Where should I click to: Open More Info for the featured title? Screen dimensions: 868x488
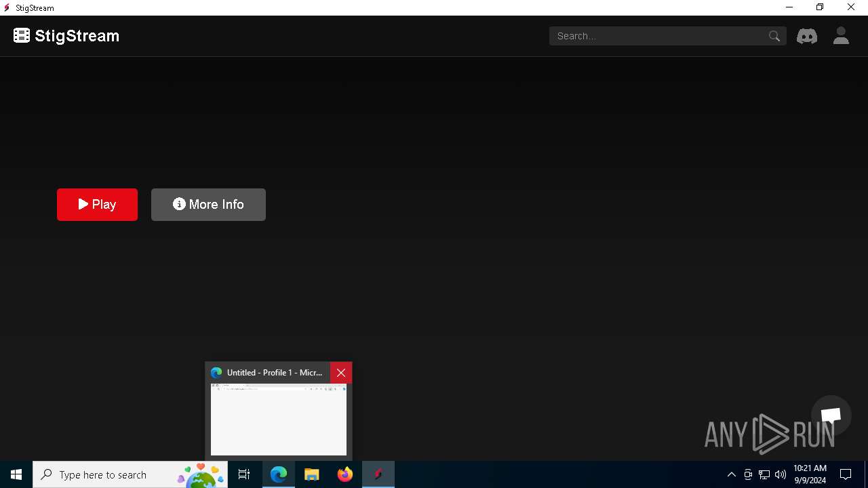(x=208, y=205)
